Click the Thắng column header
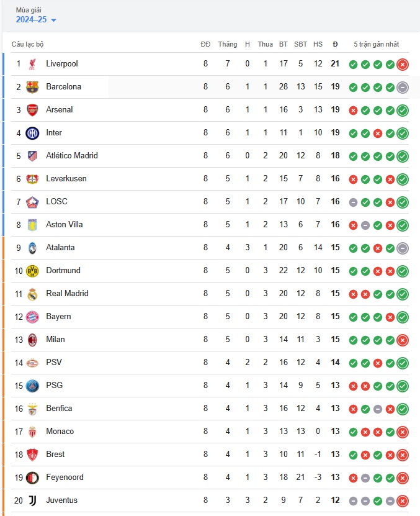The image size is (420, 516). [228, 44]
